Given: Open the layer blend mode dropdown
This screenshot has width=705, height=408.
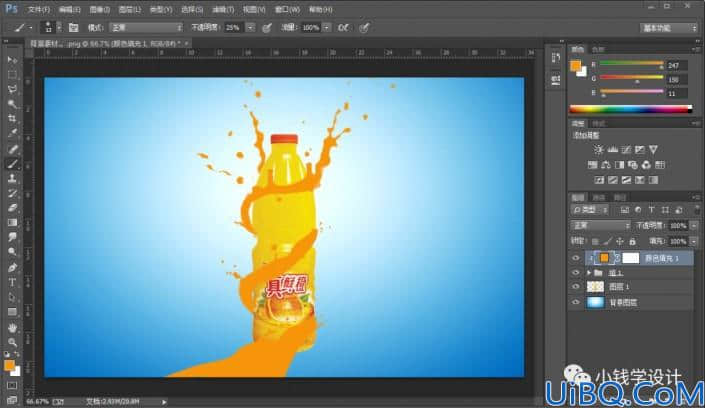Looking at the screenshot, I should click(600, 225).
